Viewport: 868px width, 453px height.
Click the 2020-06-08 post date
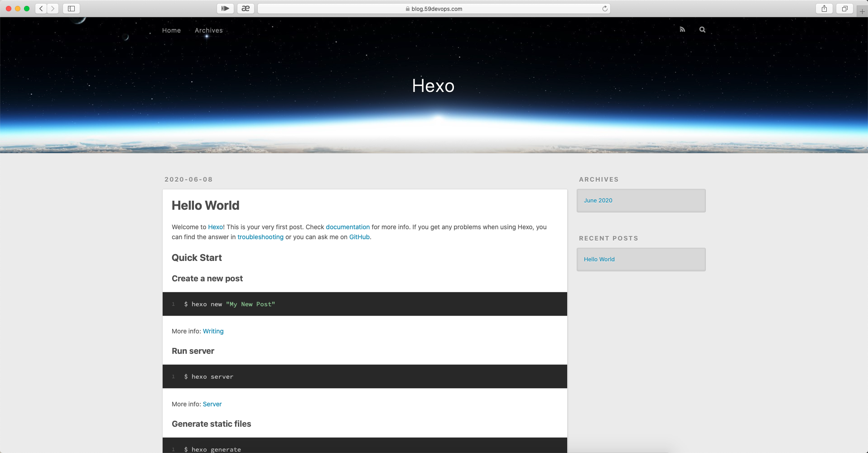188,179
